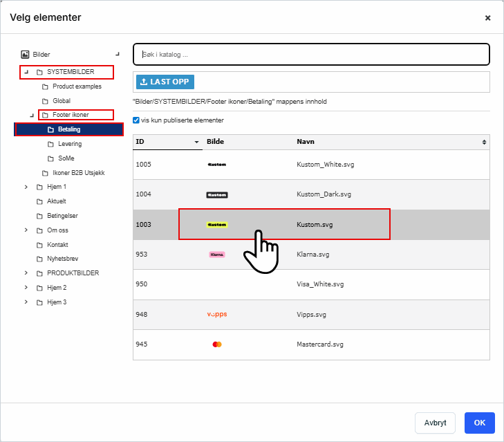This screenshot has height=442, width=504.
Task: Click the Kustom_White logo thumbnail
Action: 216,165
